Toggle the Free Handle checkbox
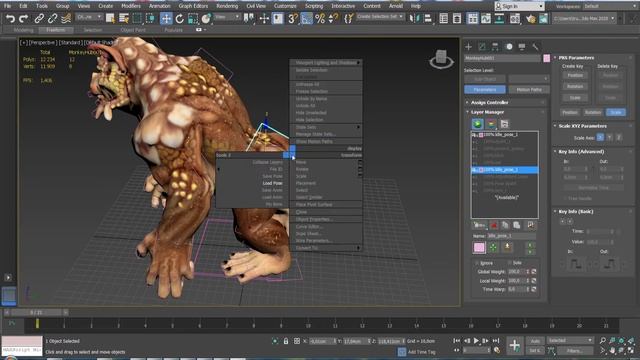The width and height of the screenshot is (640, 360). coord(566,198)
